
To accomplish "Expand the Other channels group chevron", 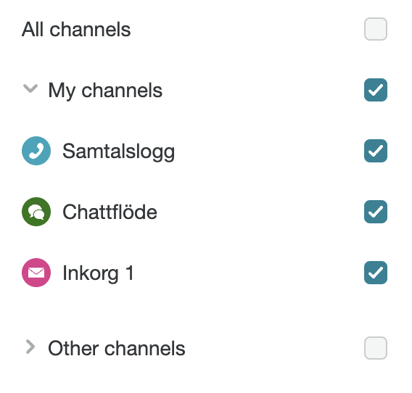I will click(30, 347).
